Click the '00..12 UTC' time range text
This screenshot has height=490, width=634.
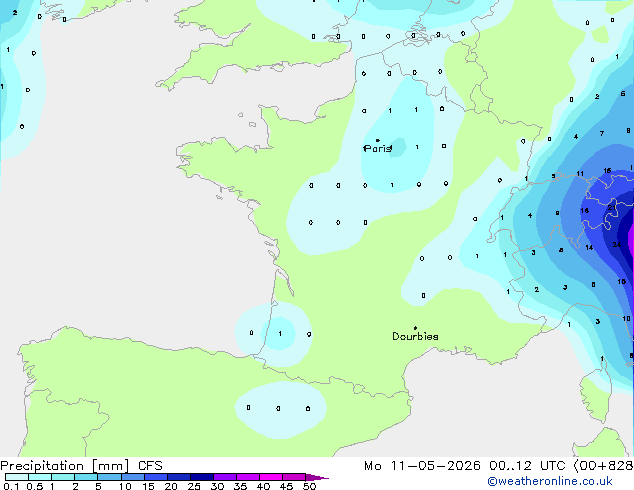click(x=527, y=466)
